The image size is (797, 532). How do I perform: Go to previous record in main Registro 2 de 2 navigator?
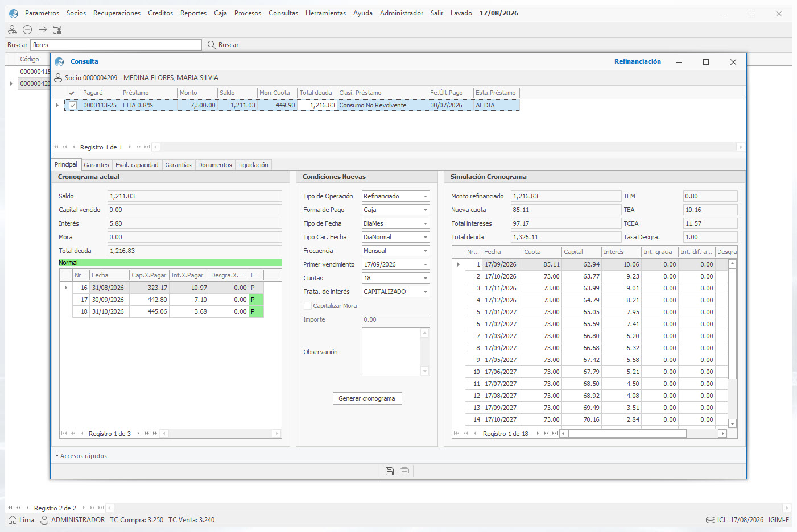(27, 508)
